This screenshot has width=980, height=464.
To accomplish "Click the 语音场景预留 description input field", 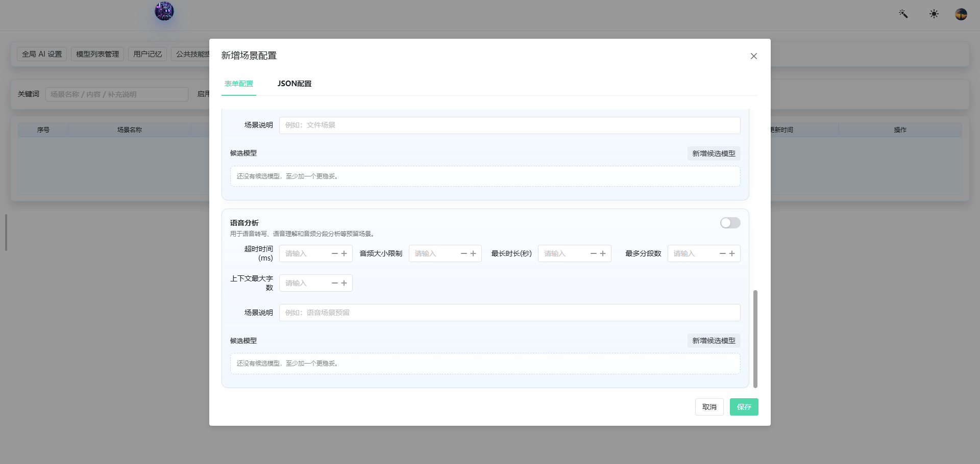I will 509,313.
